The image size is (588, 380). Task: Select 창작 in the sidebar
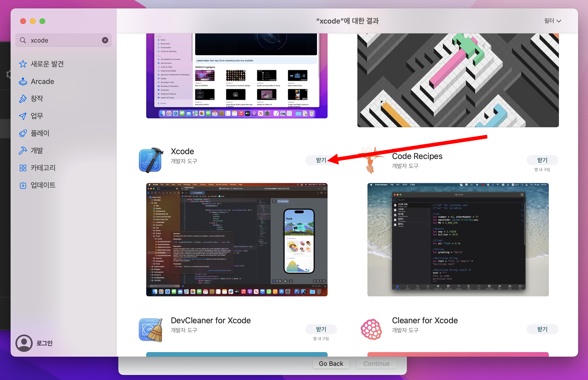click(x=37, y=99)
